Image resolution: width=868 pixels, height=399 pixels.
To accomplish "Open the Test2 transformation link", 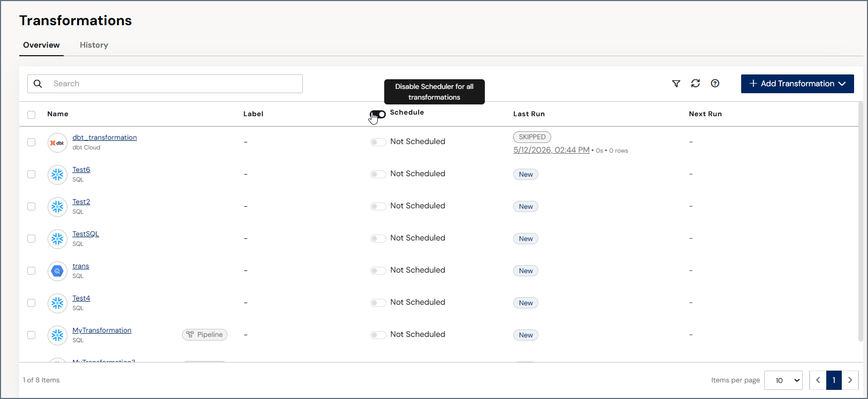I will [x=81, y=202].
